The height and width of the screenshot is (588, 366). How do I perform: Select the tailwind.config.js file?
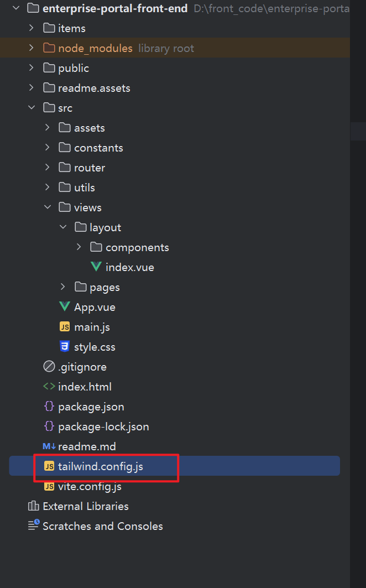[100, 466]
